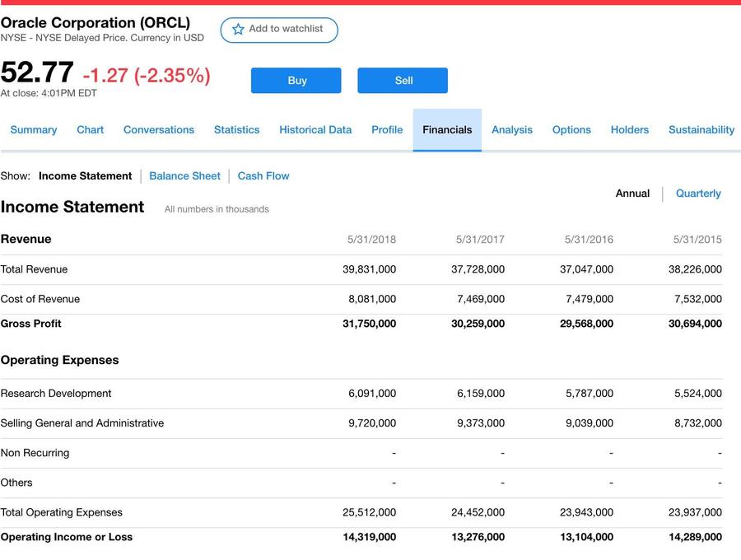This screenshot has height=560, width=741.
Task: Click Total Operating Expenses value 23,937,000
Action: pyautogui.click(x=695, y=513)
